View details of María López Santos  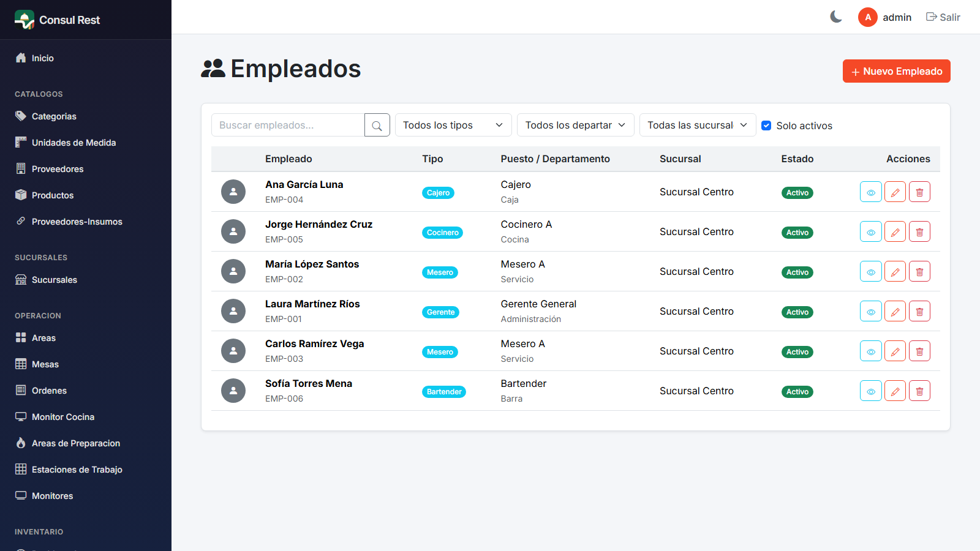(x=870, y=271)
